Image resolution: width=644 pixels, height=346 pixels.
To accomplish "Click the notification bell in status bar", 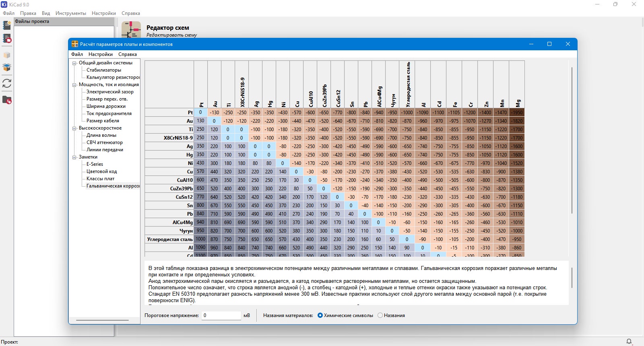I will coord(629,342).
